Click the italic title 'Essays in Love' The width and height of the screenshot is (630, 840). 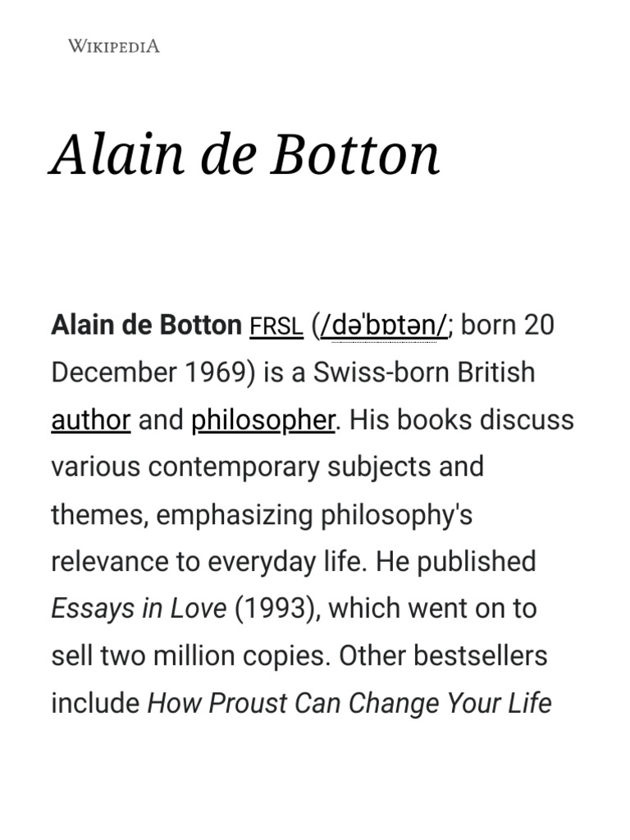pyautogui.click(x=139, y=609)
